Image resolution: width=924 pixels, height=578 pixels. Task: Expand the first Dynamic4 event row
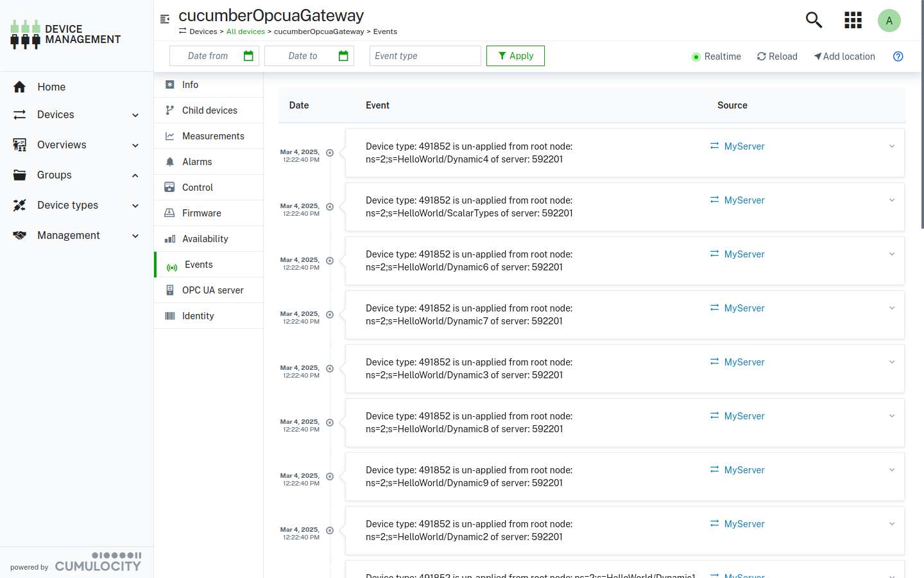[891, 146]
